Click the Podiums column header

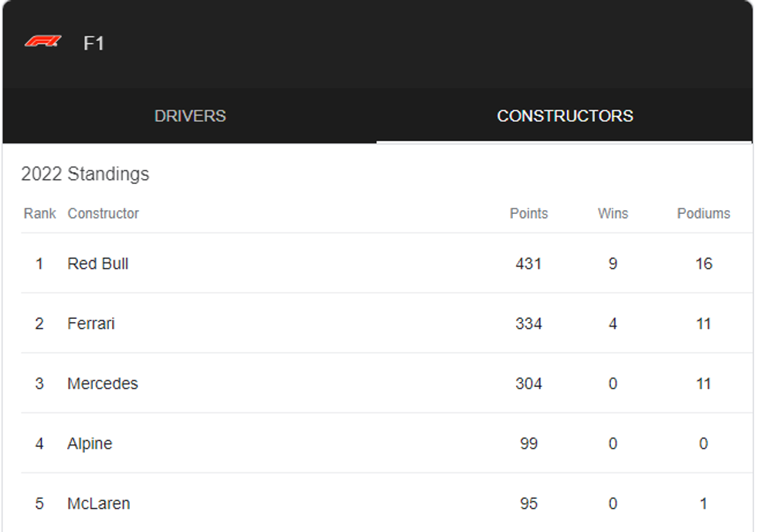[703, 213]
